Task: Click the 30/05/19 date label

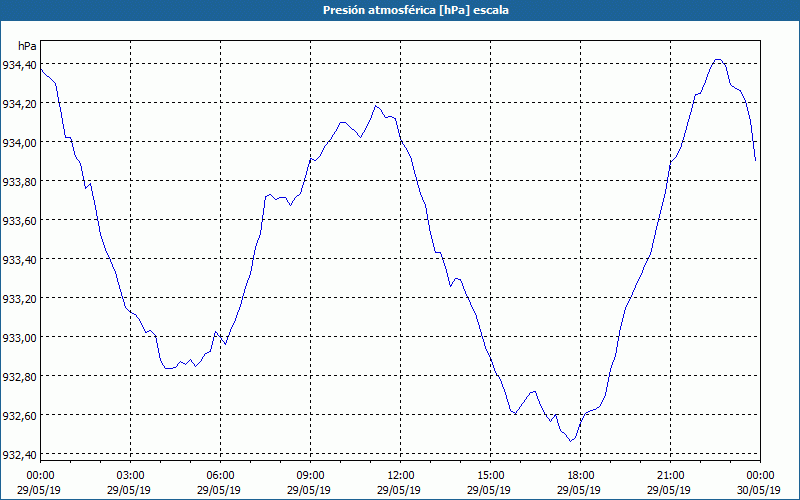Action: click(759, 490)
